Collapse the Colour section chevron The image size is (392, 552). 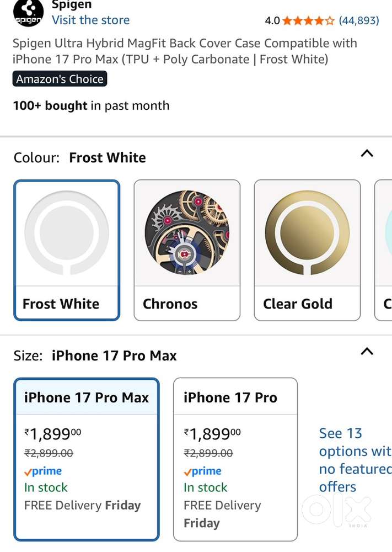pos(367,154)
